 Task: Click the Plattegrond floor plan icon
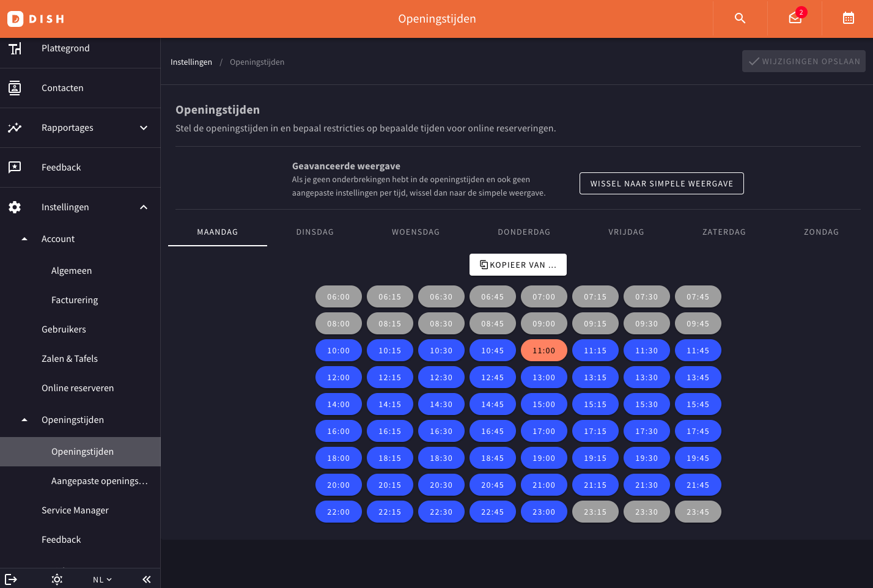tap(15, 48)
